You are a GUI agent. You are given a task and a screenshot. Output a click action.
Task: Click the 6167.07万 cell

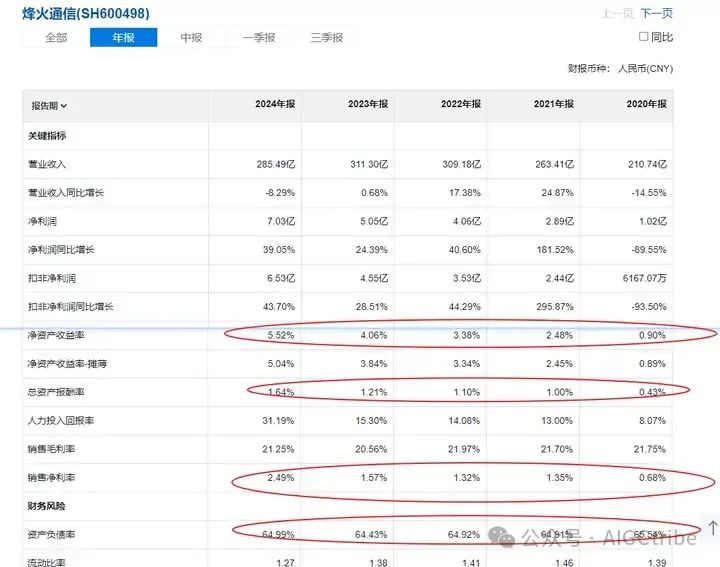point(645,278)
